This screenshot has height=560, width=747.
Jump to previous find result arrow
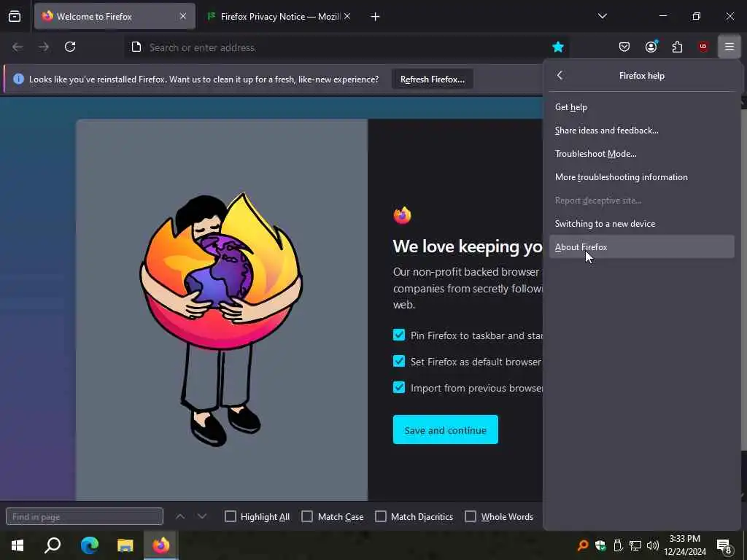pyautogui.click(x=180, y=517)
